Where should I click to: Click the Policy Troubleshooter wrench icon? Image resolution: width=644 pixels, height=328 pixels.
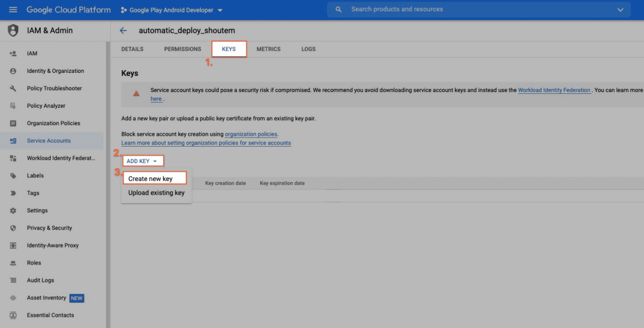point(13,88)
